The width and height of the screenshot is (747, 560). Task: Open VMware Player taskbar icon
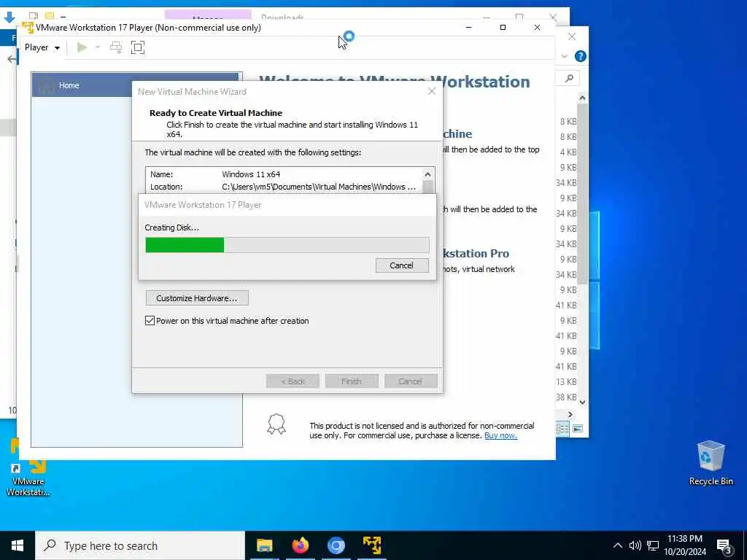point(371,545)
